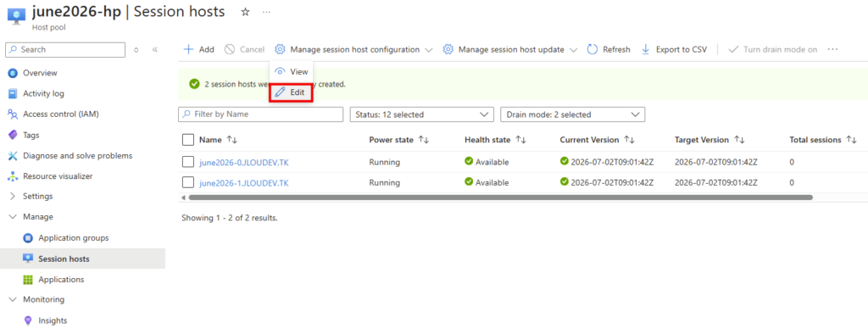Click the plus icon of the Add command
This screenshot has height=328, width=868.
pyautogui.click(x=188, y=49)
